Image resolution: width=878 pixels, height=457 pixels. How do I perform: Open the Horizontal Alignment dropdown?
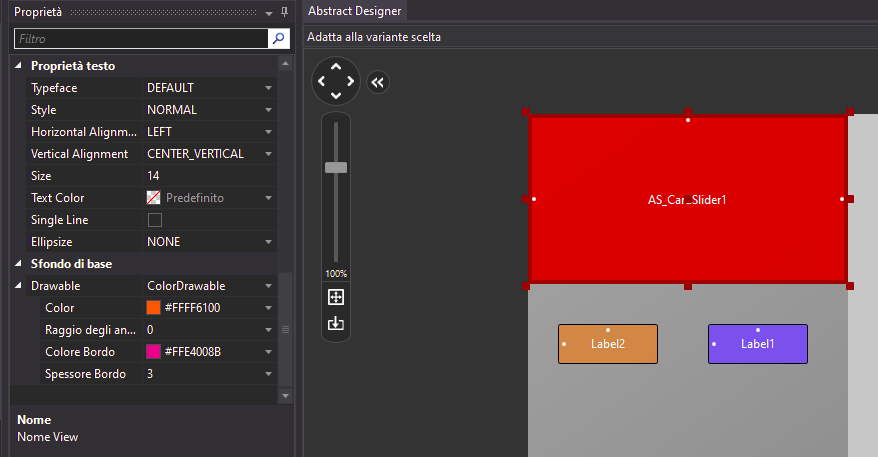click(x=268, y=132)
